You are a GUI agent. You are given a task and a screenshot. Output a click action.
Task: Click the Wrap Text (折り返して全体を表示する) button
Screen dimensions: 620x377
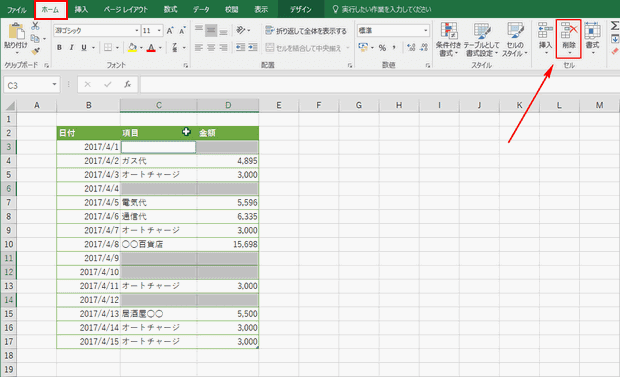(306, 30)
